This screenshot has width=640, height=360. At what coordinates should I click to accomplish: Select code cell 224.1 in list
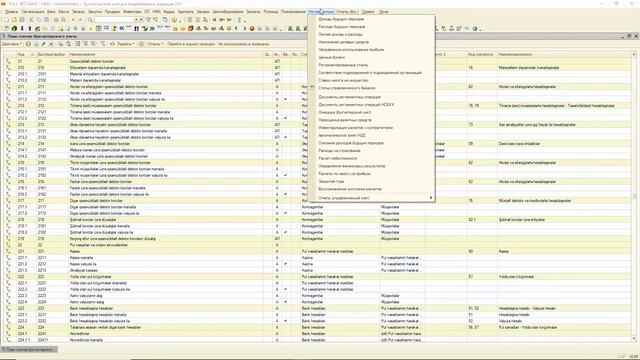[26, 333]
